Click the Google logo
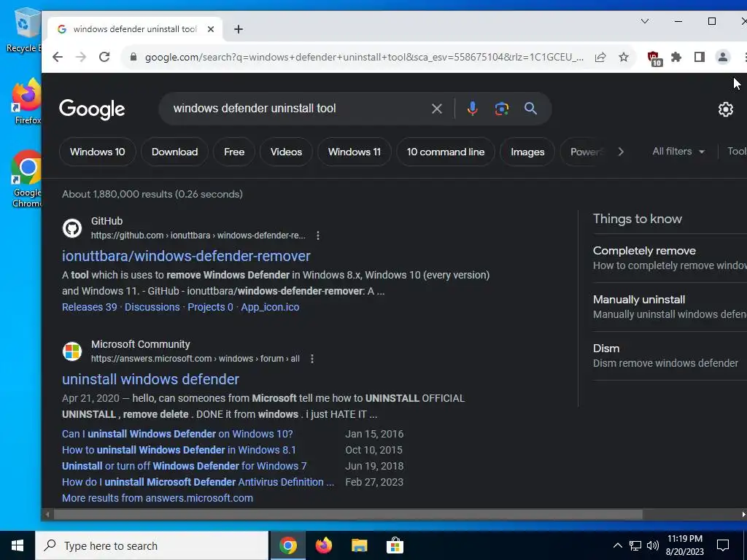The height and width of the screenshot is (560, 747). pos(92,109)
